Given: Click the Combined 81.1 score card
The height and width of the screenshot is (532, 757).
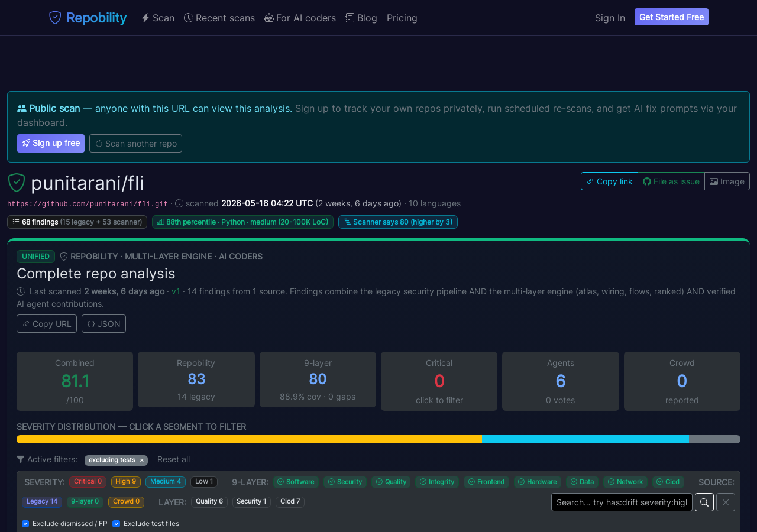Looking at the screenshot, I should 75,381.
